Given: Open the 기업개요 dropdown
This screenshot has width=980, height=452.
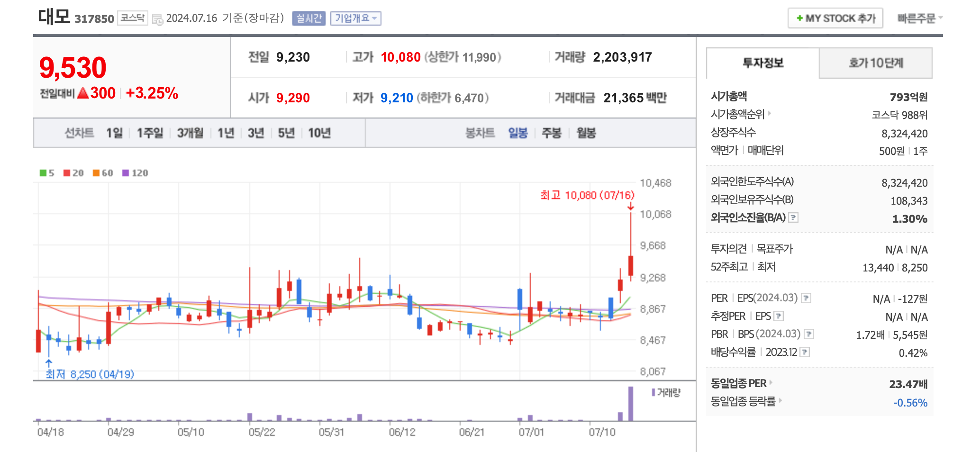Looking at the screenshot, I should 355,18.
